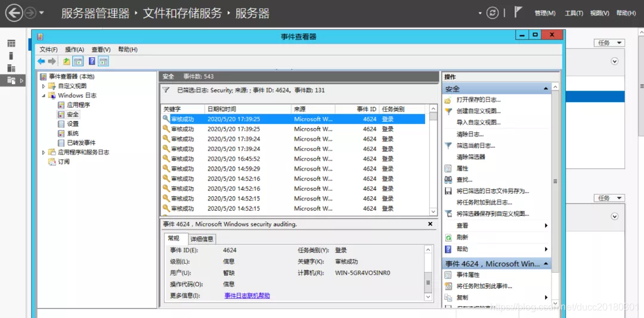Click 将已筛选的日志文件另存为 action
644x318 pixels.
(x=493, y=191)
